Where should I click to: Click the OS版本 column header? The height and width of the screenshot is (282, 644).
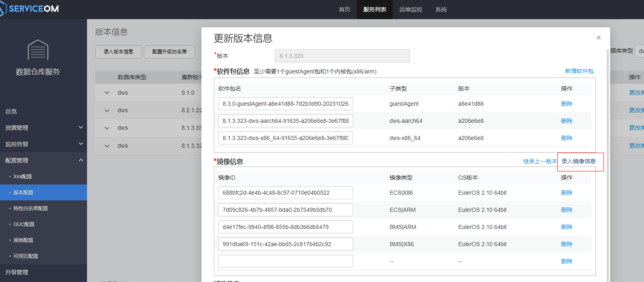click(468, 178)
